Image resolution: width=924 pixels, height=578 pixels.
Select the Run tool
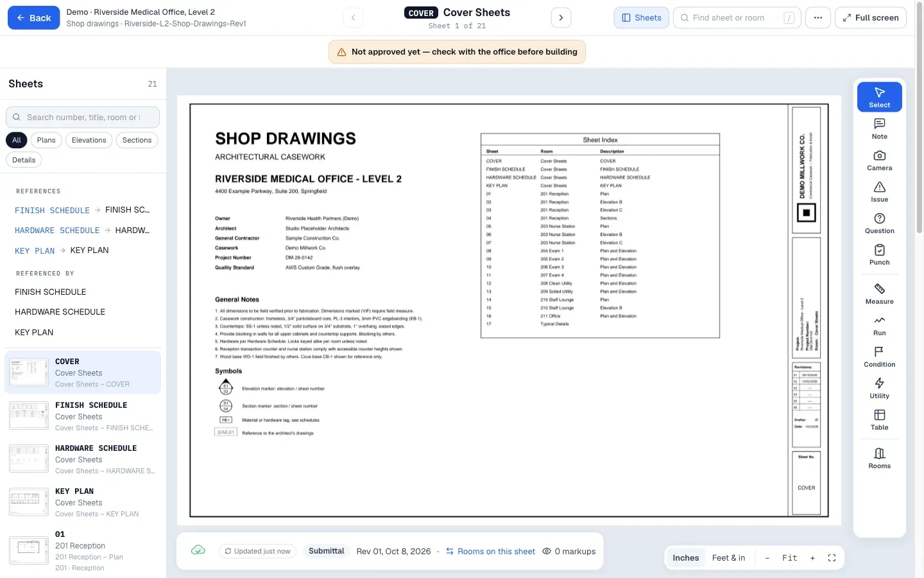(879, 325)
